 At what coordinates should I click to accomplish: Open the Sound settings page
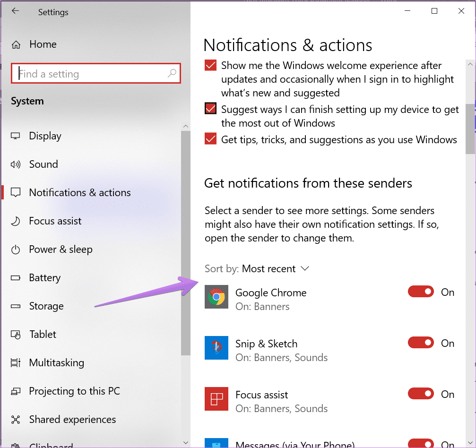click(x=43, y=164)
